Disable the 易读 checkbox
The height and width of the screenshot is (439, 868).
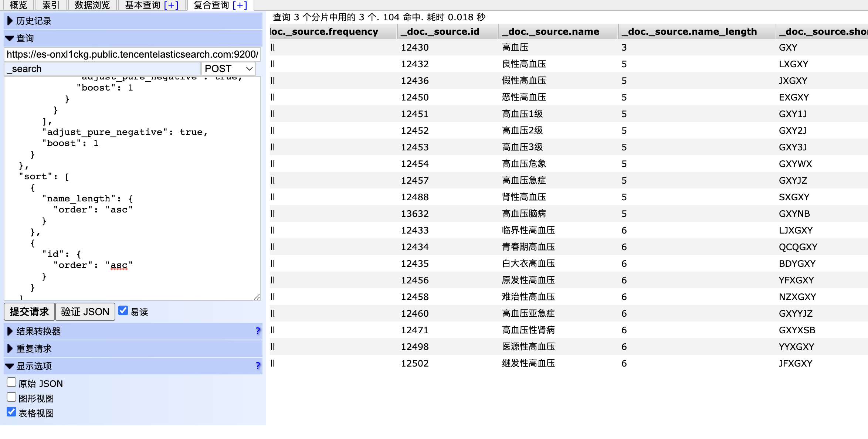pos(123,311)
